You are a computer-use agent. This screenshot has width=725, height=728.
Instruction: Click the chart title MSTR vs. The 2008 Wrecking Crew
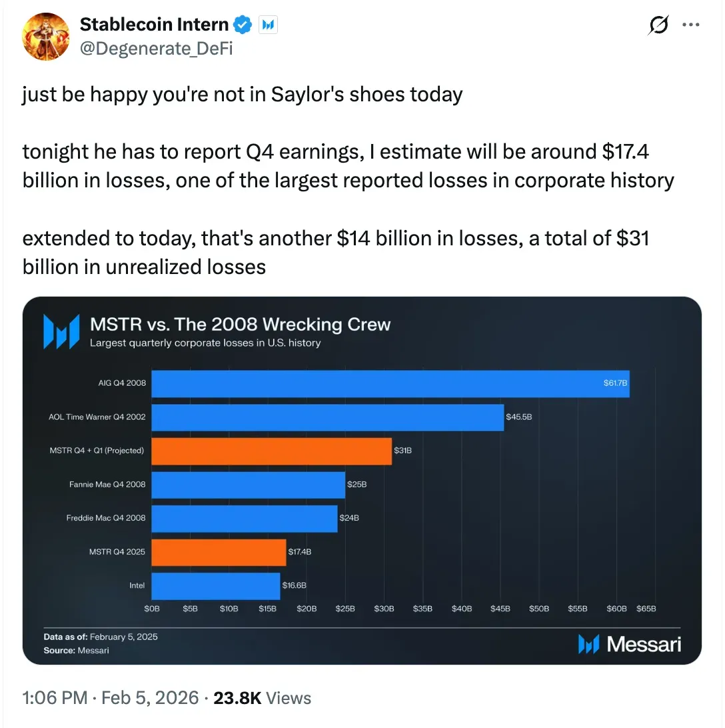[240, 325]
